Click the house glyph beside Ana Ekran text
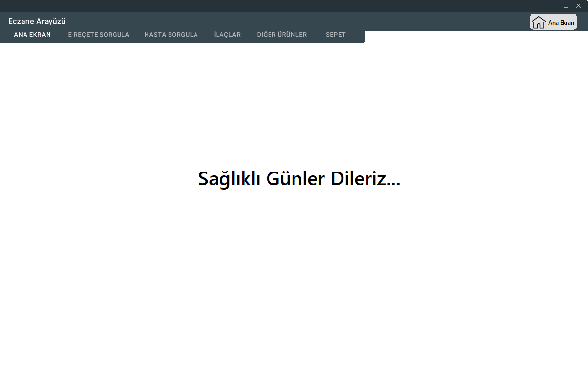This screenshot has width=588, height=392. point(539,22)
